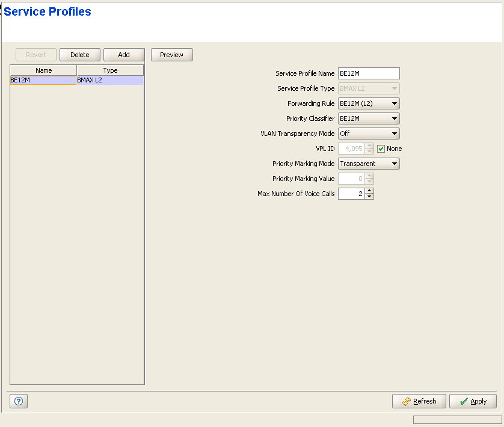Decrease Max Number Of Voice Calls
Screen dimensions: 504x427
tap(369, 197)
